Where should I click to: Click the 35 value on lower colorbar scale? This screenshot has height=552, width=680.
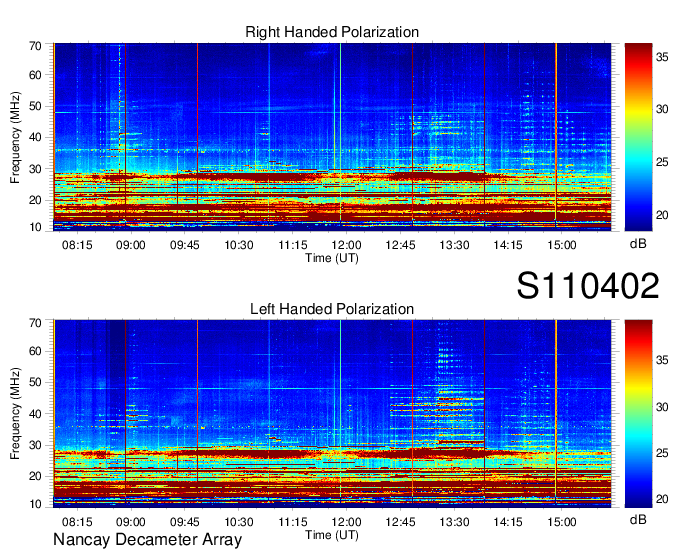click(662, 360)
